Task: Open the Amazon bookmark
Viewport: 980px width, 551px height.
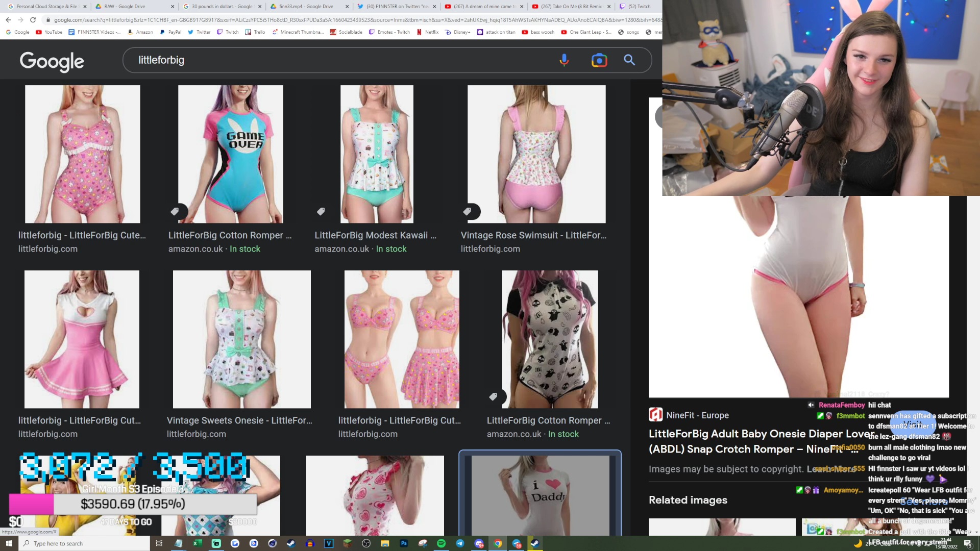Action: (x=140, y=32)
